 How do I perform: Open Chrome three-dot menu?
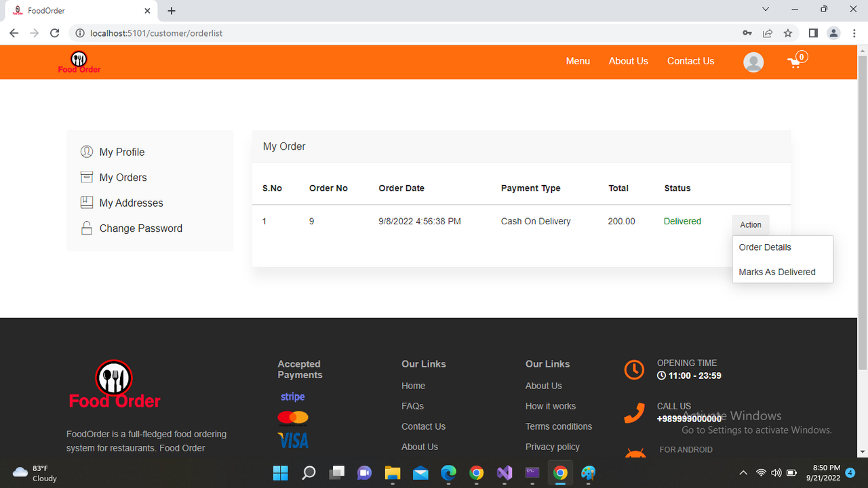[x=853, y=33]
